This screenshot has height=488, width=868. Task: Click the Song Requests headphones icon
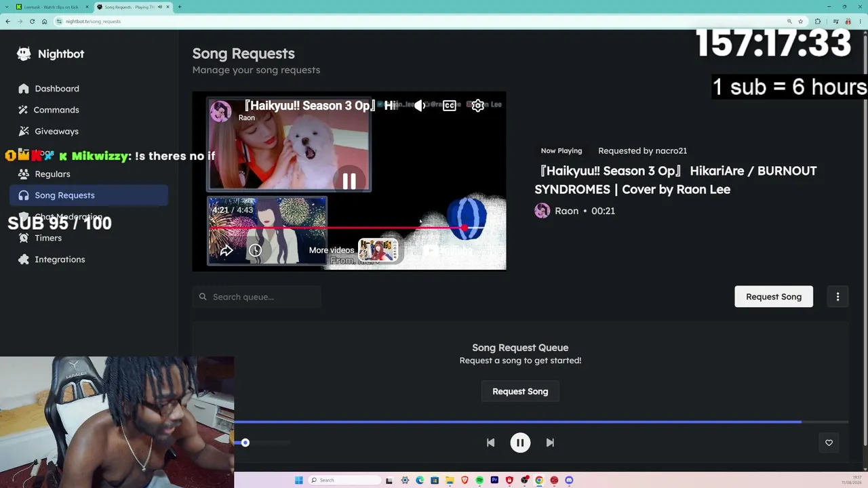tap(24, 195)
